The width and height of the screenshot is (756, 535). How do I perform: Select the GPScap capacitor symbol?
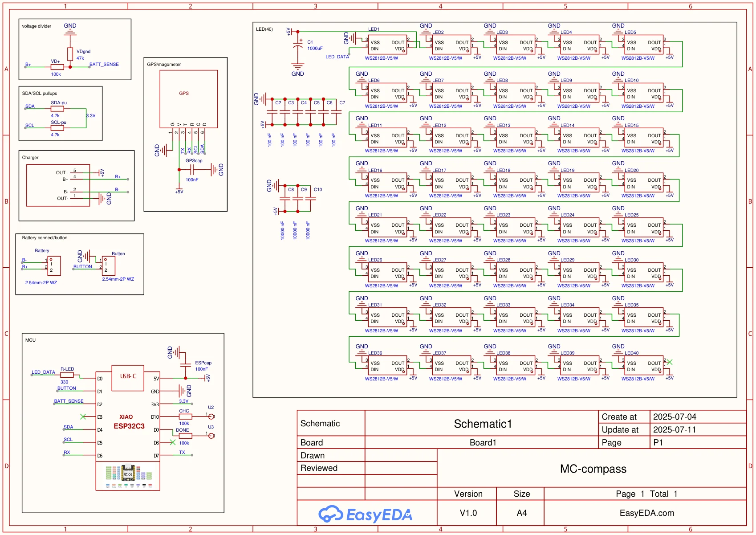coord(192,170)
